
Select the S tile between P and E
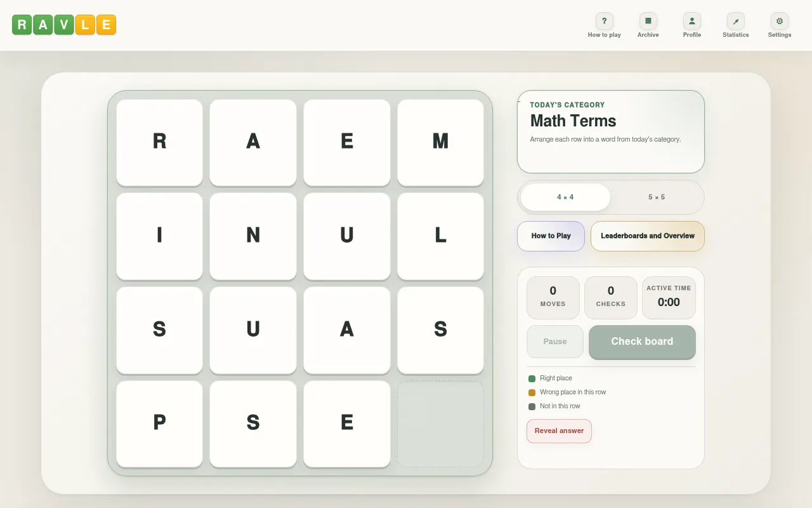(253, 424)
